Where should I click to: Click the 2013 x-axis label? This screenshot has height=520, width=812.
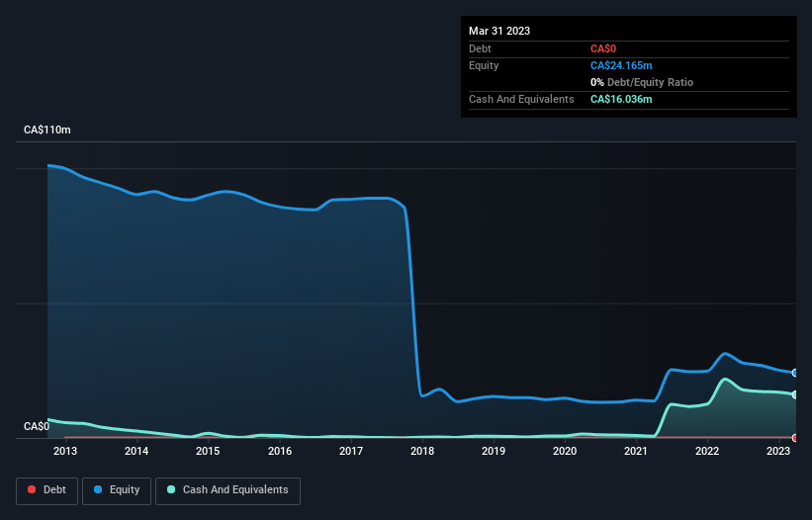(x=65, y=451)
